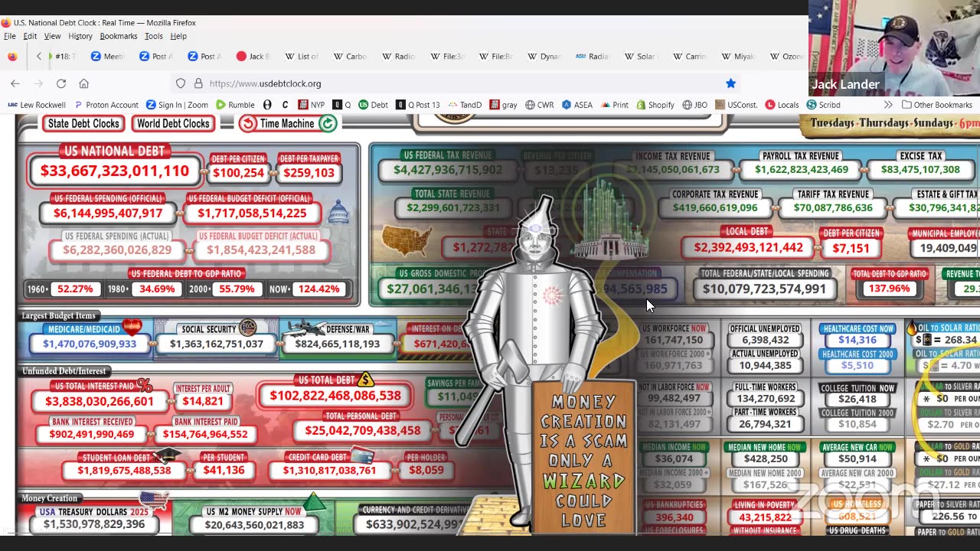Open the Proton Account bookmark
The image size is (980, 551).
click(x=106, y=105)
